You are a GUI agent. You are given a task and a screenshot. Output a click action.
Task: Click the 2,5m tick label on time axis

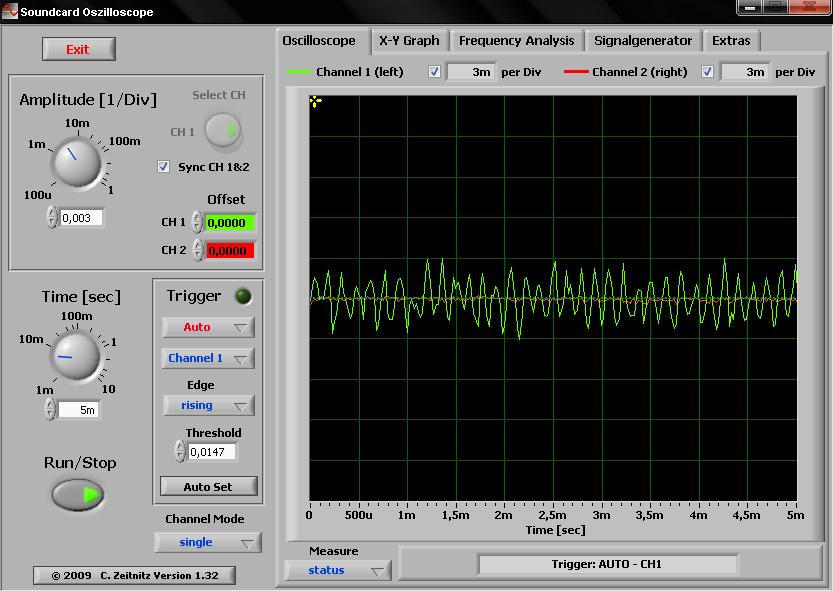[x=552, y=515]
